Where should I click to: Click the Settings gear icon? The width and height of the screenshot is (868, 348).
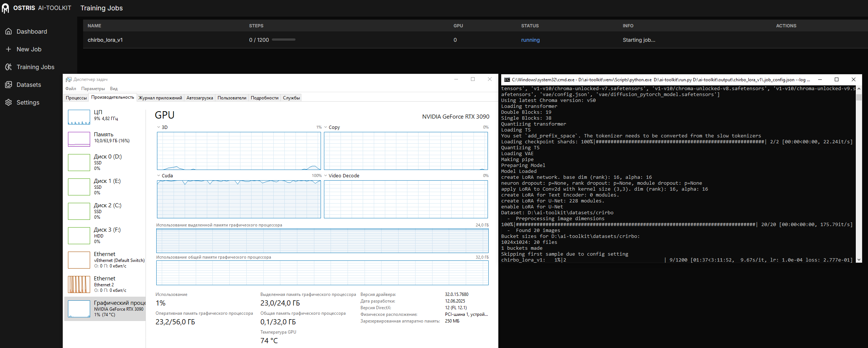pyautogui.click(x=8, y=102)
